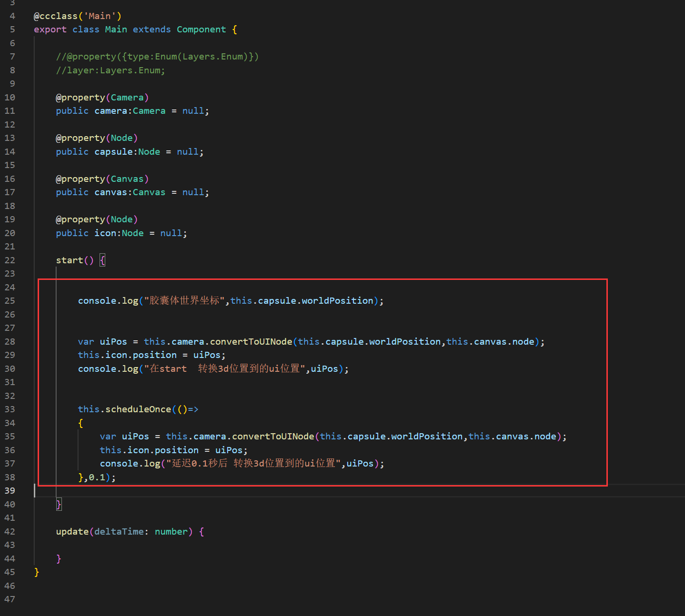Click 'worldPosition' on line 25

337,301
